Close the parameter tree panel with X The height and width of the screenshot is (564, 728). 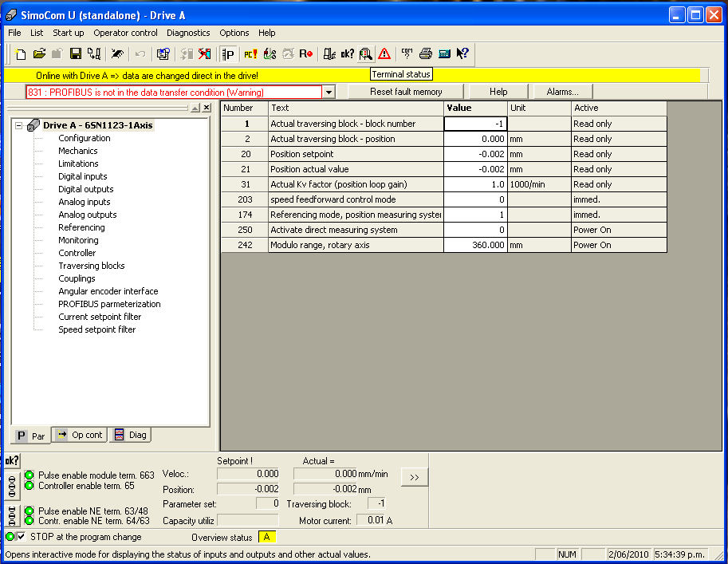[x=207, y=108]
